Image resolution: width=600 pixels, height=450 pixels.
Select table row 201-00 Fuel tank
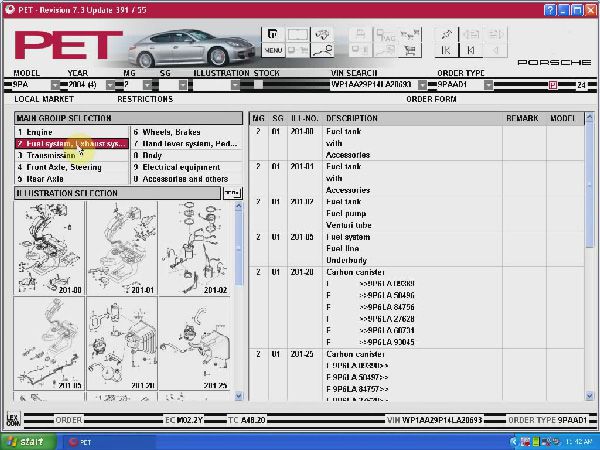point(416,143)
